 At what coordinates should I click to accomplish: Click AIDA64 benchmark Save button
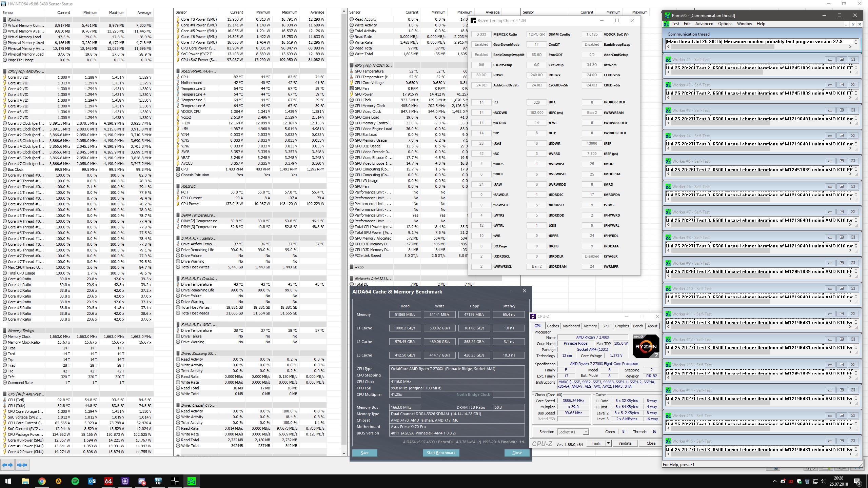point(364,453)
